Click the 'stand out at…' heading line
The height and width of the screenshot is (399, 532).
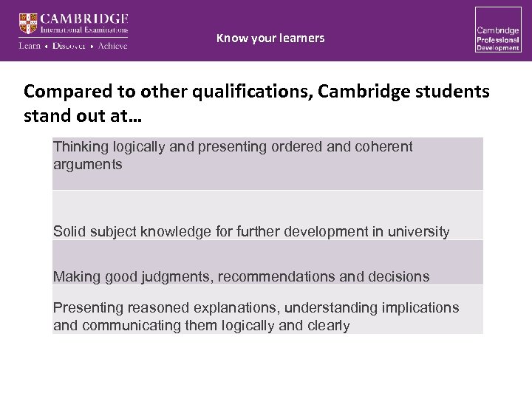[83, 115]
